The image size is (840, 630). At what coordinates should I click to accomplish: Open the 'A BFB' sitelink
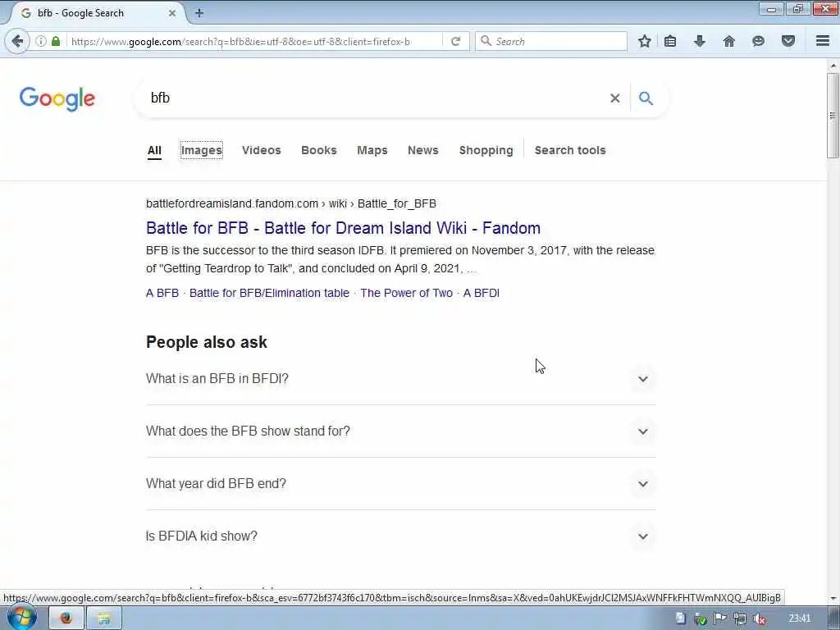point(162,293)
